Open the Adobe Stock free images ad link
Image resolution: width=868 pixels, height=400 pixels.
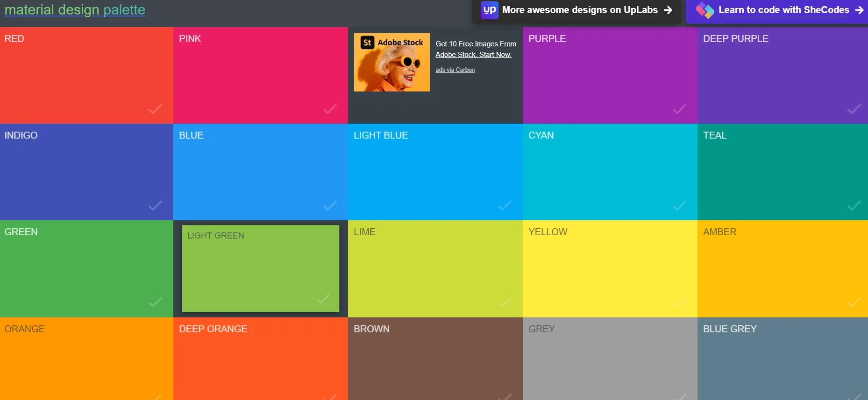[476, 49]
